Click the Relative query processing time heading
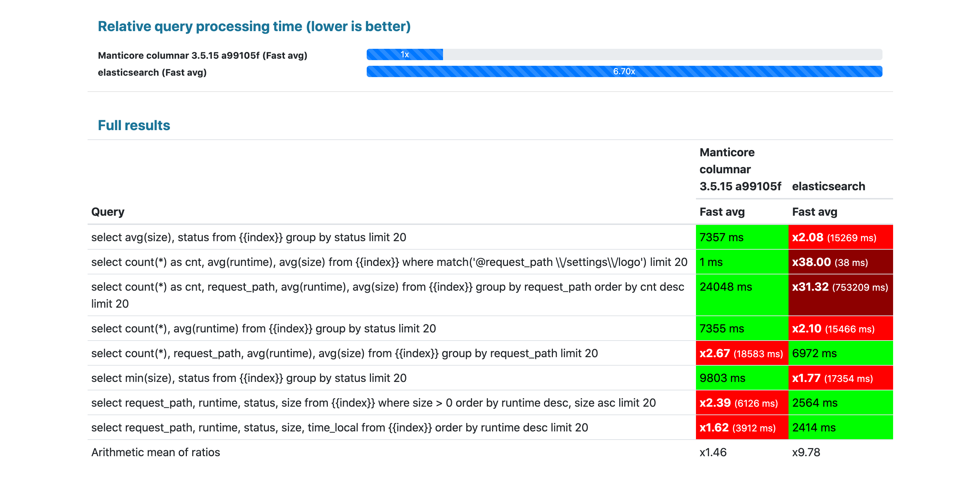 (254, 26)
